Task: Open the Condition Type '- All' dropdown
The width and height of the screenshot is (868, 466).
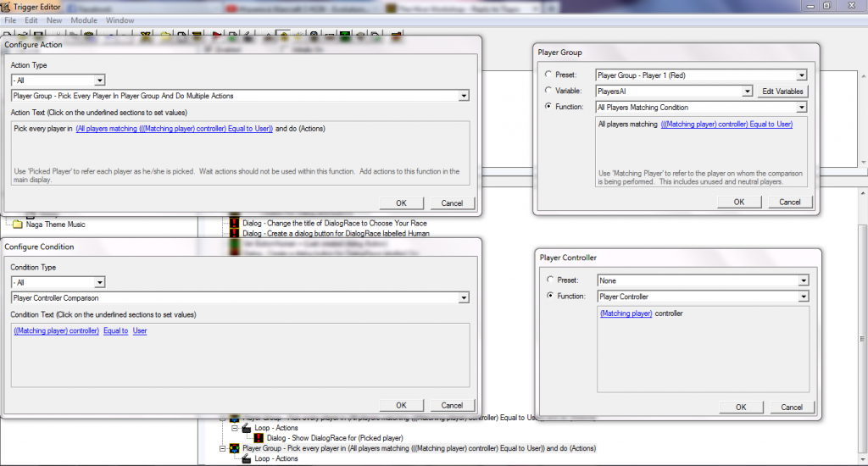Action: tap(100, 282)
